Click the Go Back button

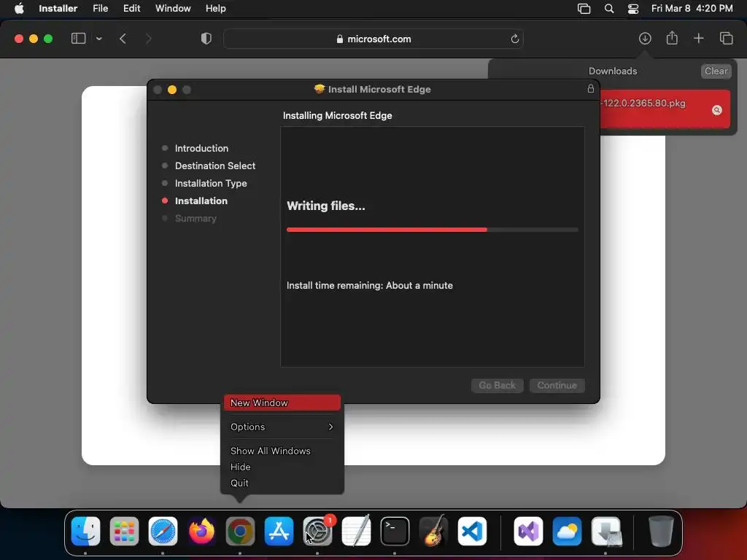(x=497, y=385)
